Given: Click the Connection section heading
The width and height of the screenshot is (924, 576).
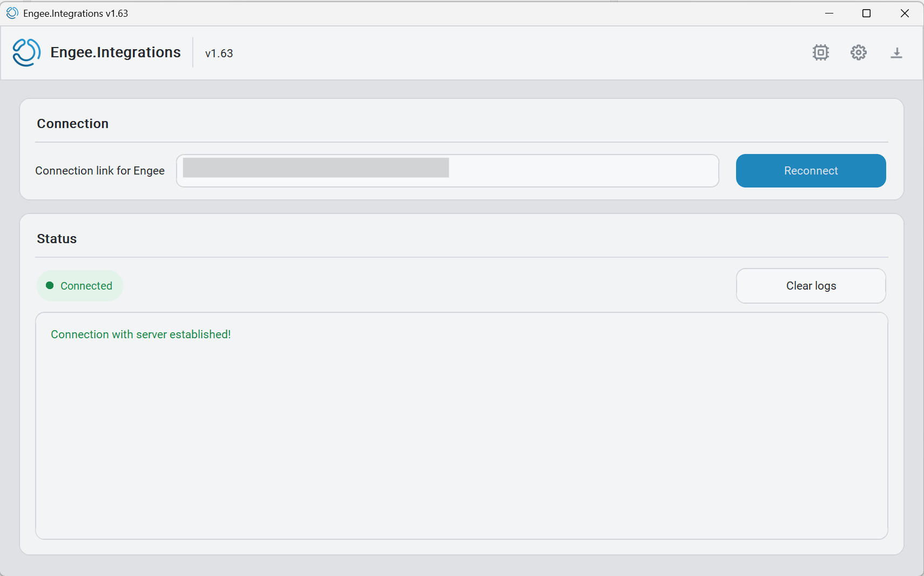Looking at the screenshot, I should point(72,124).
